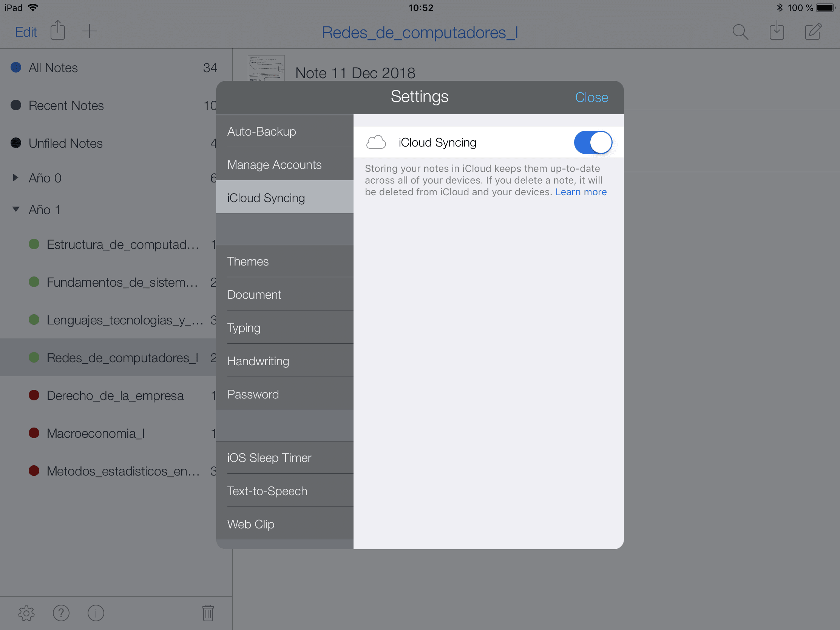The image size is (840, 630).
Task: Tap green dot beside Estructura_de_computad subject
Action: (34, 244)
